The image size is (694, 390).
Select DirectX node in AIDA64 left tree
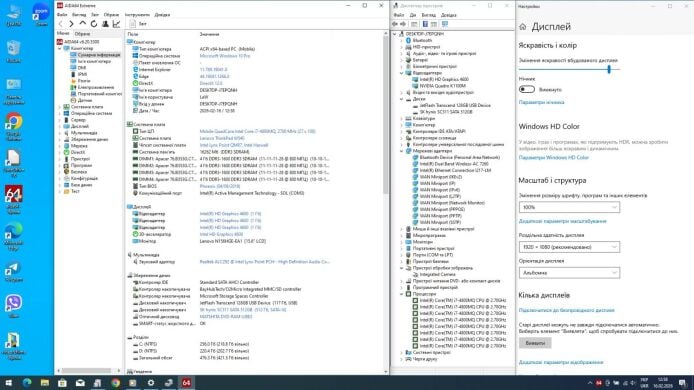78,152
